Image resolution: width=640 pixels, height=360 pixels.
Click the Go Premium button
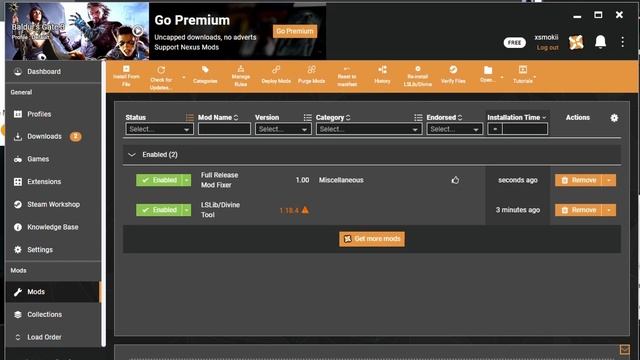pyautogui.click(x=295, y=31)
